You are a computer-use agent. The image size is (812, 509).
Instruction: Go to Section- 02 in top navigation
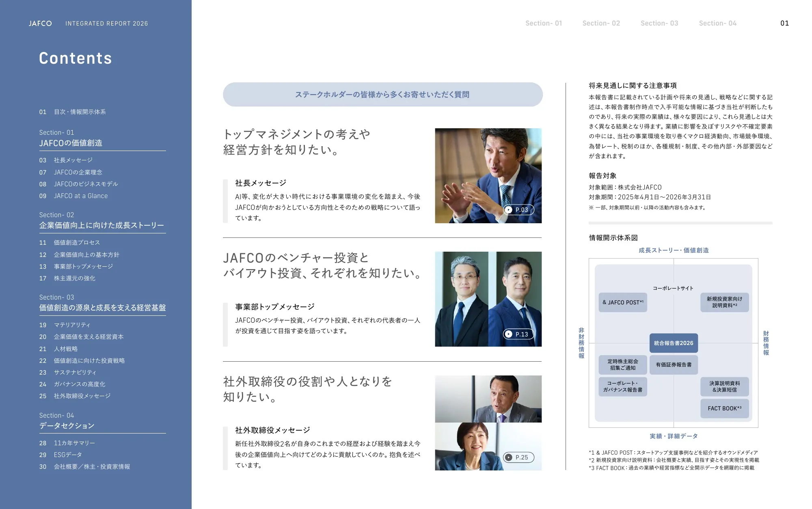pyautogui.click(x=601, y=23)
